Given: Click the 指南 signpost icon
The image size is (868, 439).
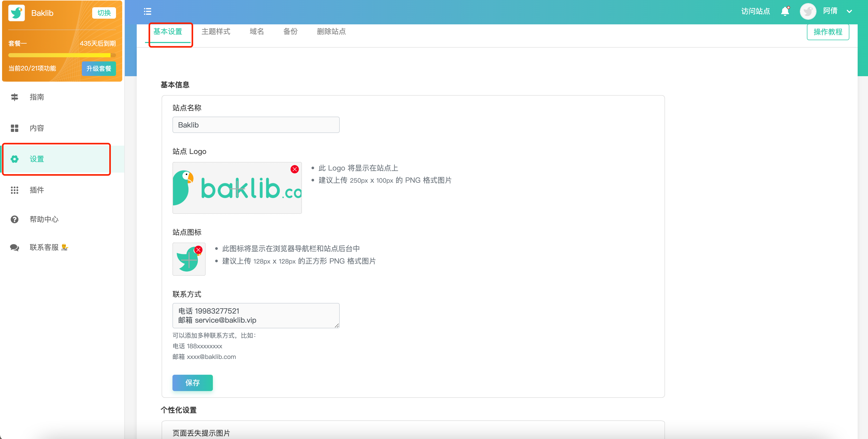Looking at the screenshot, I should [15, 97].
